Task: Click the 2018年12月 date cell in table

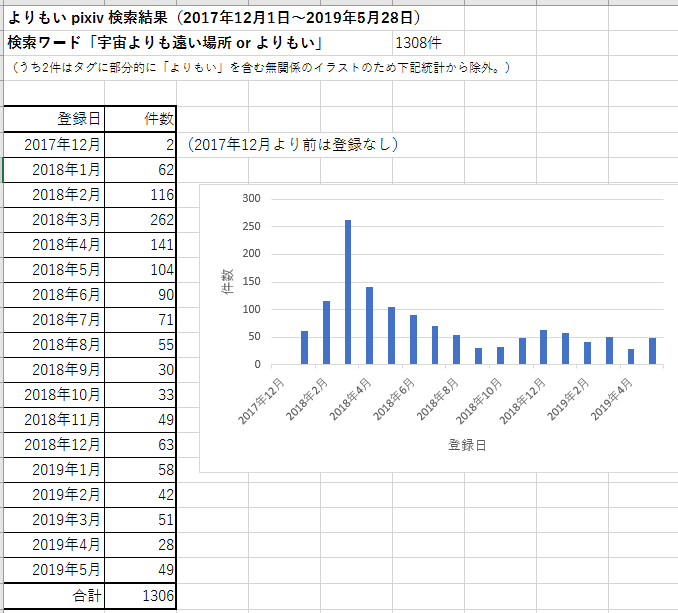Action: point(54,444)
